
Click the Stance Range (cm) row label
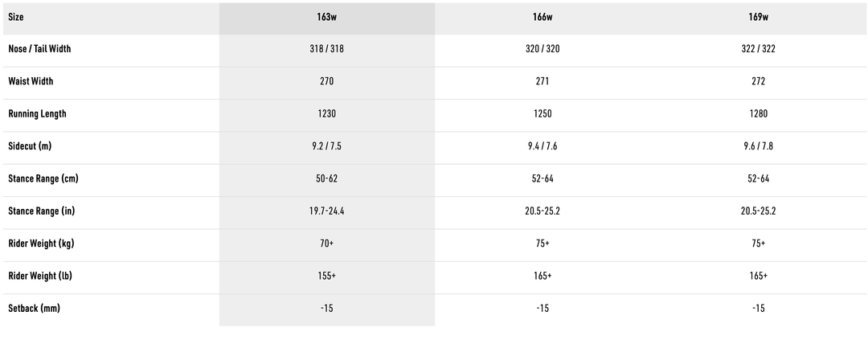point(43,178)
